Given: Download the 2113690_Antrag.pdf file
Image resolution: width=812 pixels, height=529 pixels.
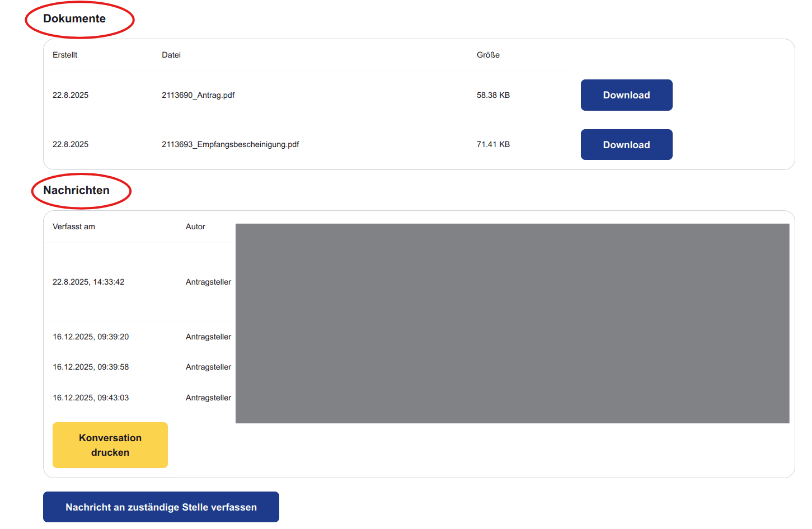Looking at the screenshot, I should (x=626, y=95).
